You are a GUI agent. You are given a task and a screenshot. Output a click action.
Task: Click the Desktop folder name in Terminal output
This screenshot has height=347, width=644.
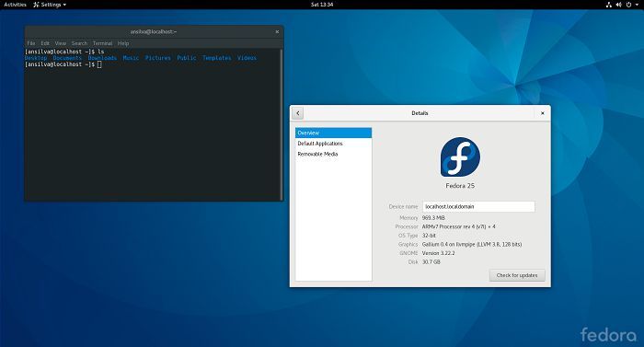click(x=36, y=58)
